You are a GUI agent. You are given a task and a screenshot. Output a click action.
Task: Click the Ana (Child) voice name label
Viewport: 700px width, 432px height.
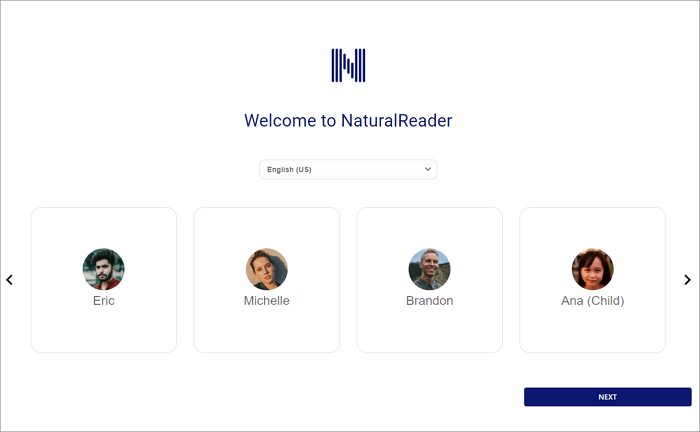(592, 301)
